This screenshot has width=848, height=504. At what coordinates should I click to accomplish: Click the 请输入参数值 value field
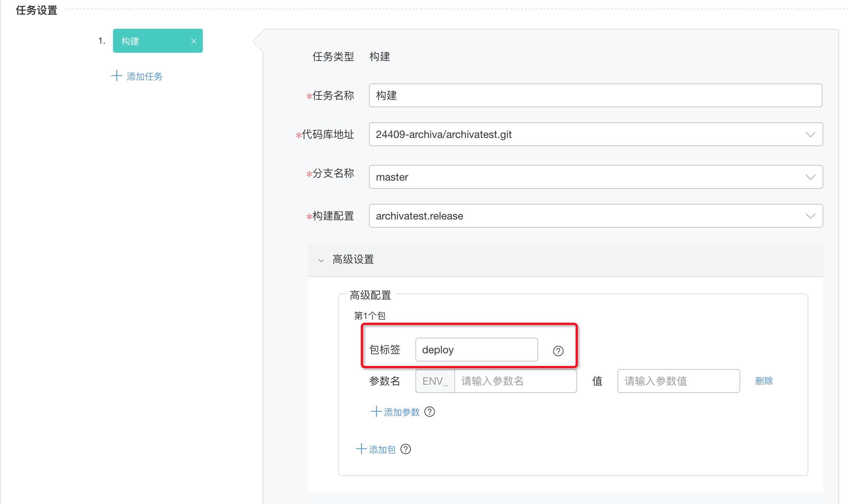point(678,381)
